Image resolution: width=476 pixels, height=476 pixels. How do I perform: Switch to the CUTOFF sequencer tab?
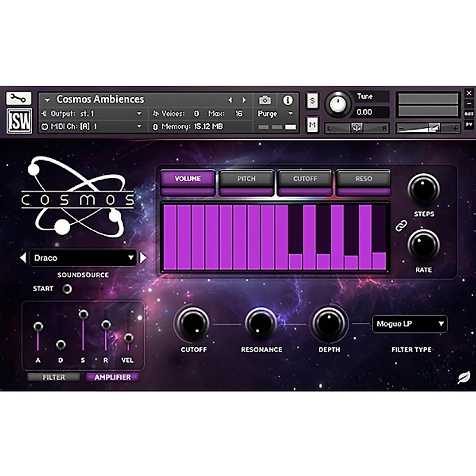click(x=305, y=178)
